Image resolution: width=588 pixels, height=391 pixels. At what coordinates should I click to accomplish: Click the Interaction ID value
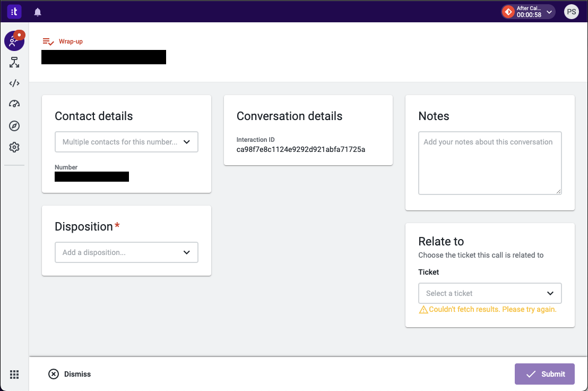(x=301, y=149)
